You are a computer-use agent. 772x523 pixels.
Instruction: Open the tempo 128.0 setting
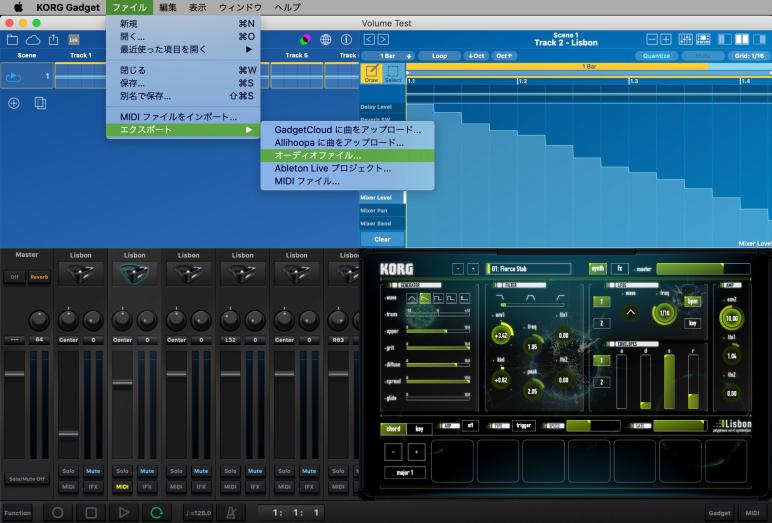click(198, 513)
